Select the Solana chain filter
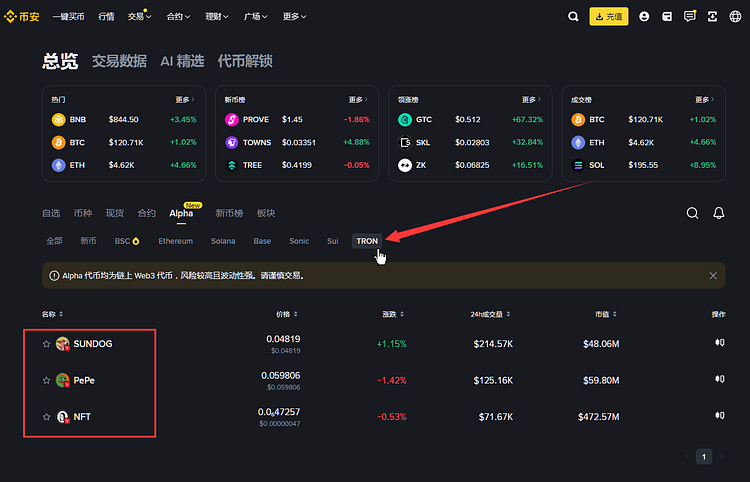This screenshot has height=482, width=750. coord(223,241)
